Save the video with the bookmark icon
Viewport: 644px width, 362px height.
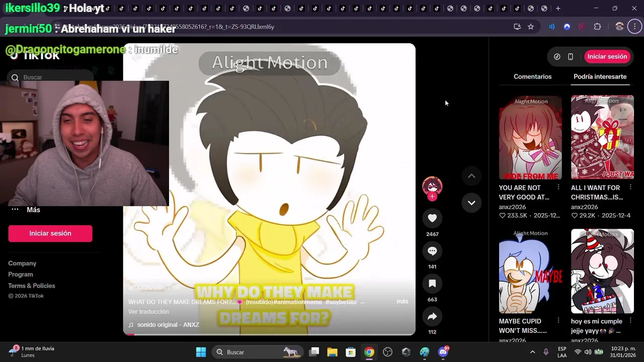coord(432,284)
